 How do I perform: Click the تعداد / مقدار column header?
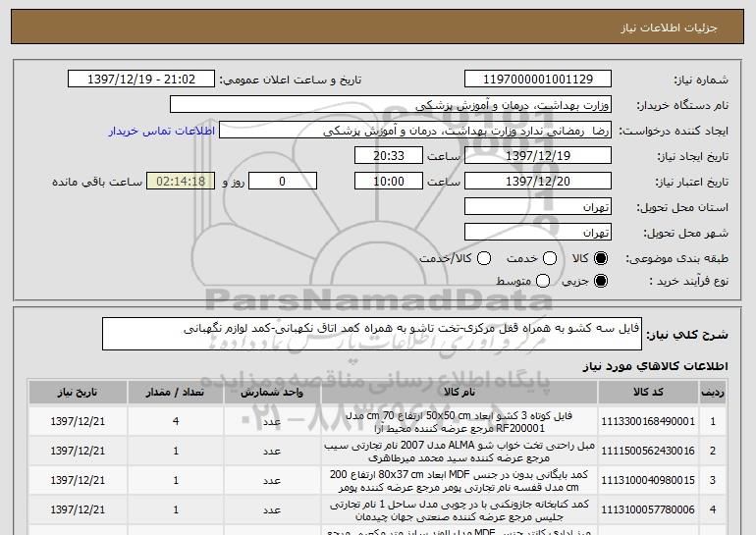175,392
